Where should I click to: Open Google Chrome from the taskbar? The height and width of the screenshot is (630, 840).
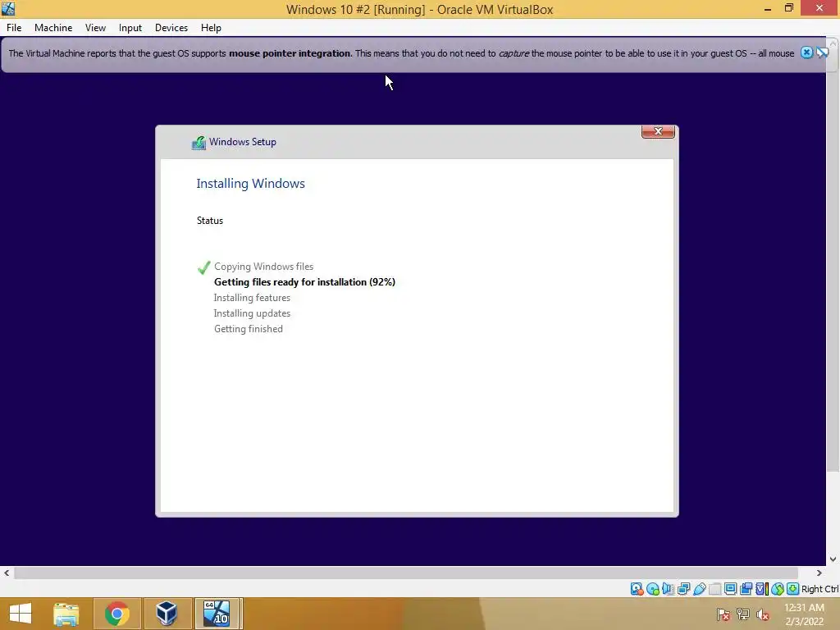click(x=116, y=614)
